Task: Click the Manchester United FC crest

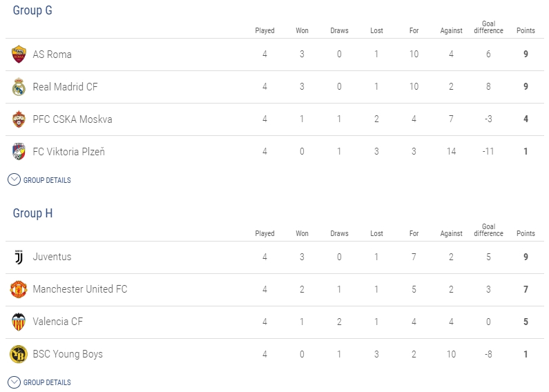Action: [x=19, y=289]
